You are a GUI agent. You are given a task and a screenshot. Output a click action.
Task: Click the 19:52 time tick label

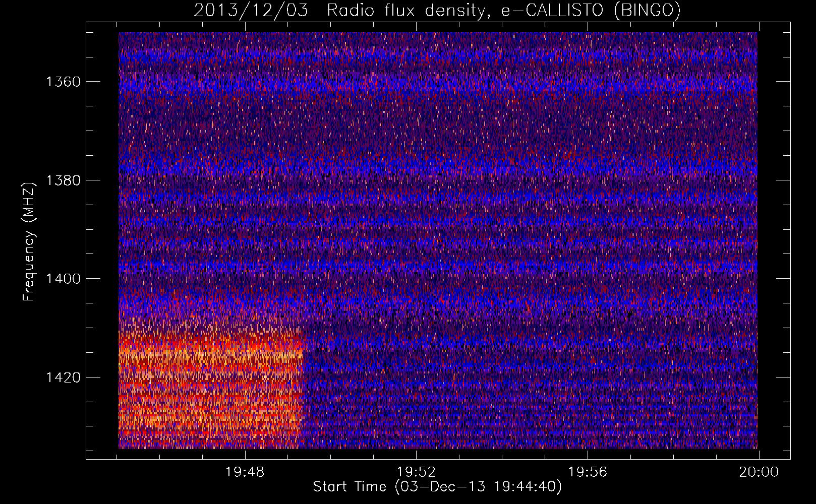416,472
